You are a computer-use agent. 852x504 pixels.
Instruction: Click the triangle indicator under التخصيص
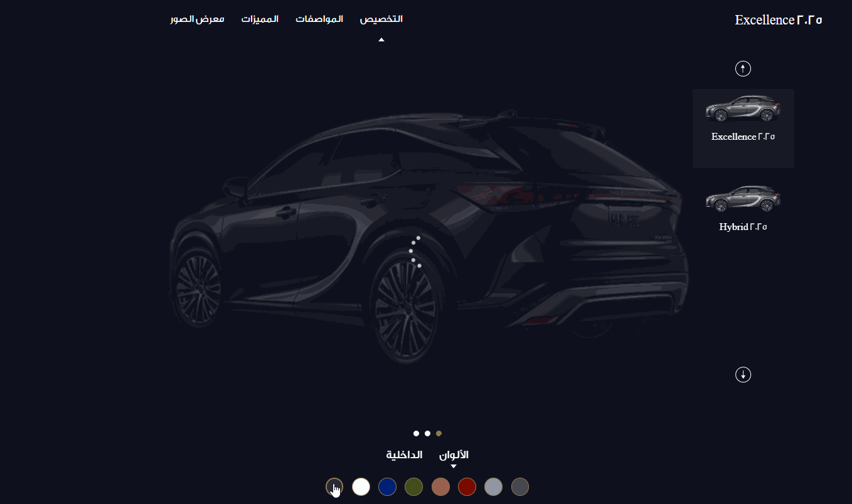pos(381,38)
